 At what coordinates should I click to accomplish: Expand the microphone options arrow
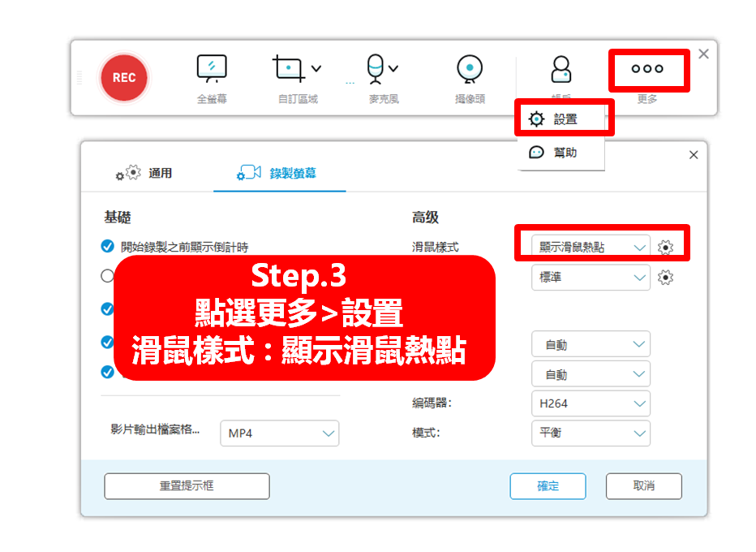tap(393, 68)
